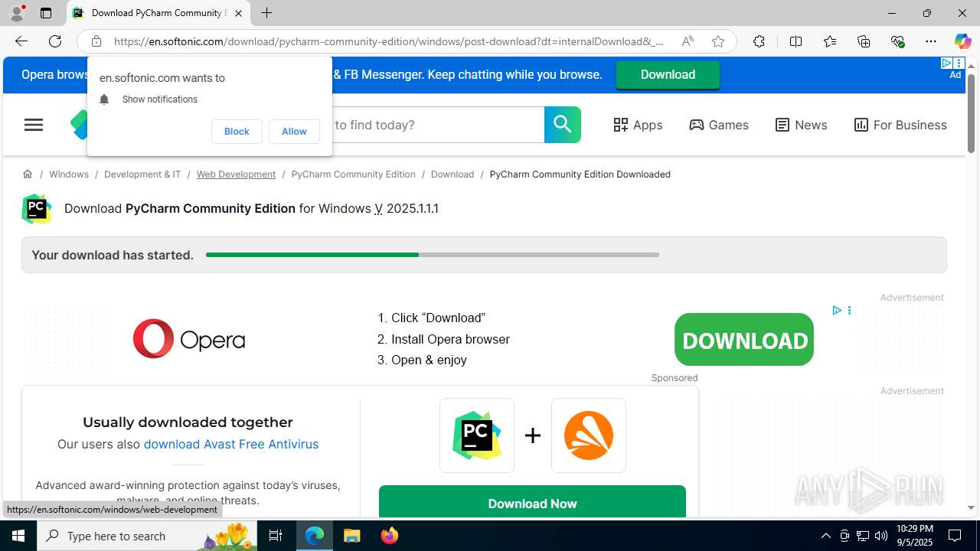Open File Explorer from the taskbar
Image resolution: width=980 pixels, height=551 pixels.
click(x=352, y=536)
